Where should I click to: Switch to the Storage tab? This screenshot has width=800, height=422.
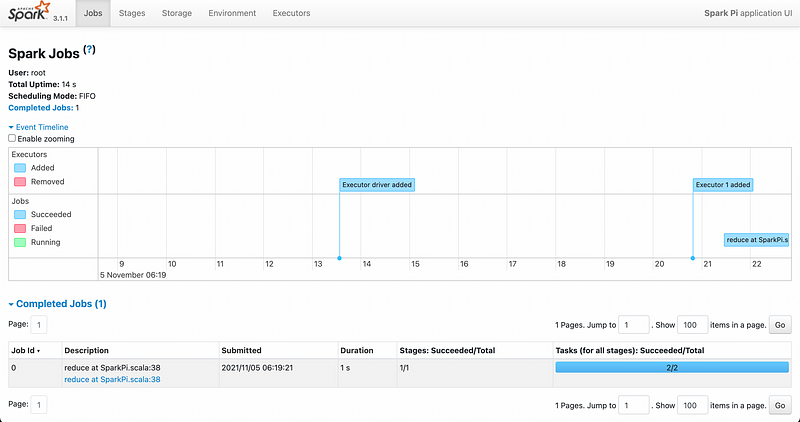click(x=178, y=13)
